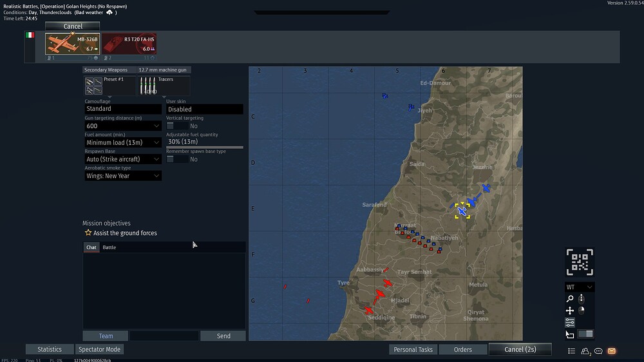Open the chat speech bubble icon
This screenshot has height=362, width=644.
(598, 351)
